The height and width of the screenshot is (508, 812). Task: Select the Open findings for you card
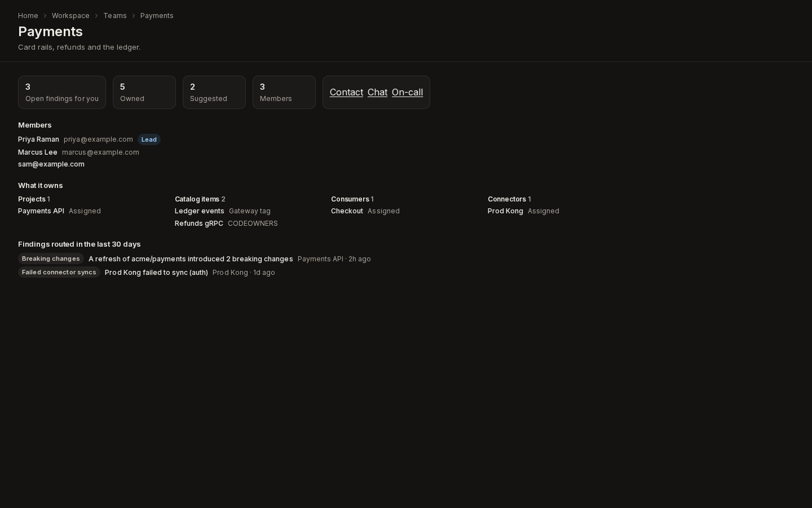pos(62,92)
